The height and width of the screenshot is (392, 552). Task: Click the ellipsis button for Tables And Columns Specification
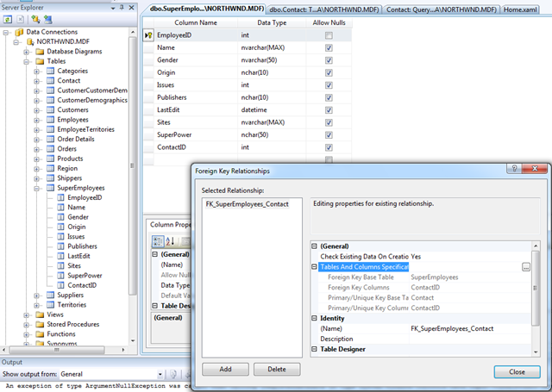tap(525, 268)
